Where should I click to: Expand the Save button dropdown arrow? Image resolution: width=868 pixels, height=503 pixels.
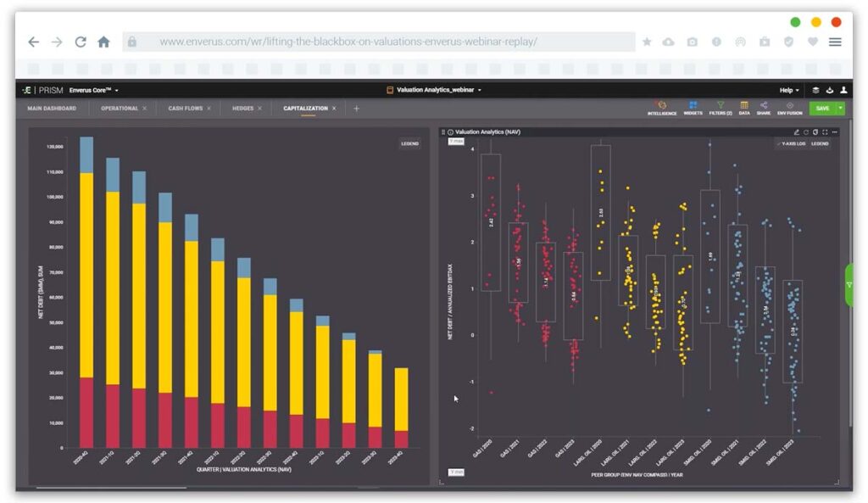[840, 108]
